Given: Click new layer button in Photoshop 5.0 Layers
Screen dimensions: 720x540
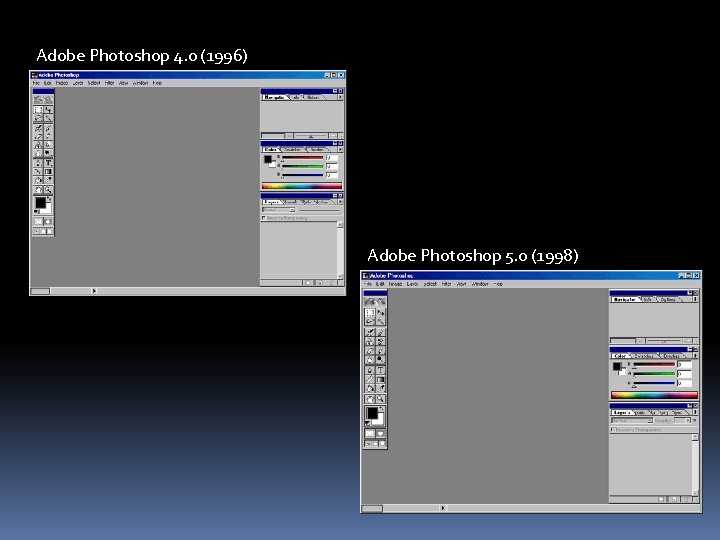Looking at the screenshot, I should pyautogui.click(x=675, y=499).
